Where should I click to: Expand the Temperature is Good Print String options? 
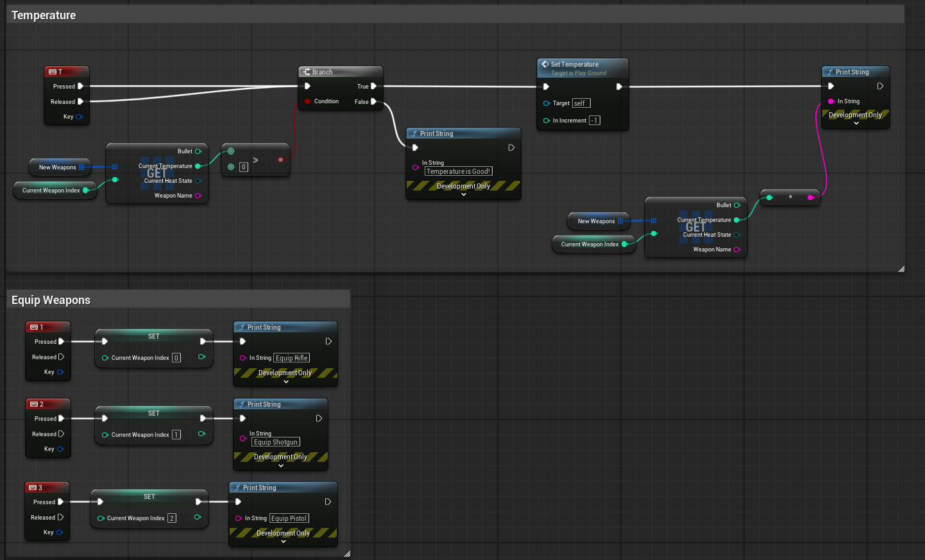click(464, 194)
